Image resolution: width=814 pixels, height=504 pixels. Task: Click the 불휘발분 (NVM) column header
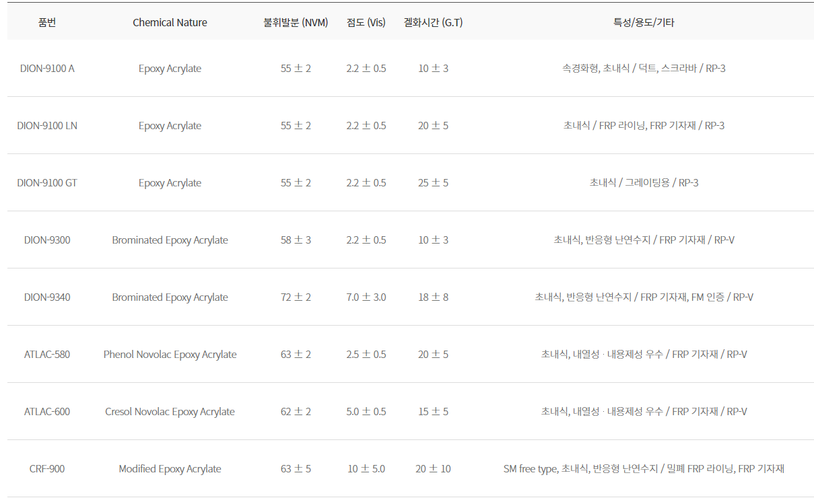[296, 22]
